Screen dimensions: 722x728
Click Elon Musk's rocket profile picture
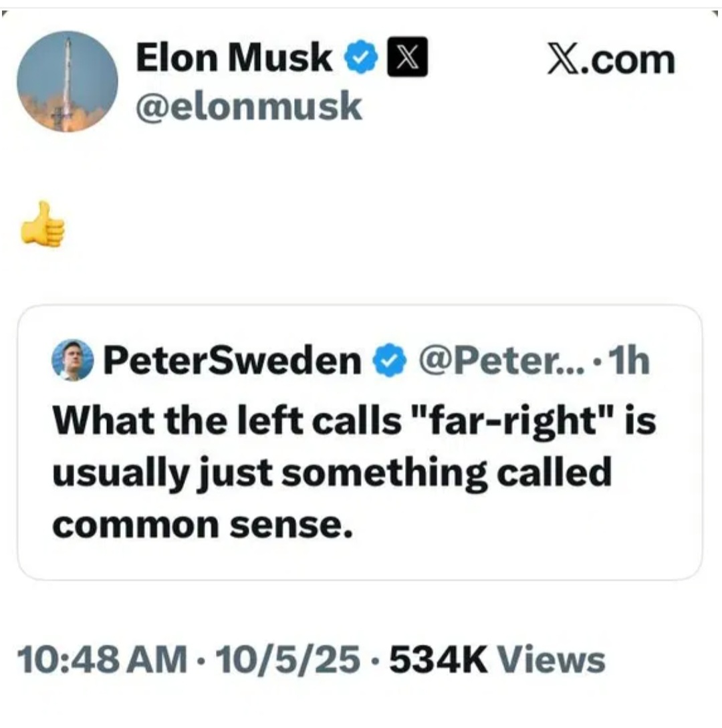click(67, 82)
